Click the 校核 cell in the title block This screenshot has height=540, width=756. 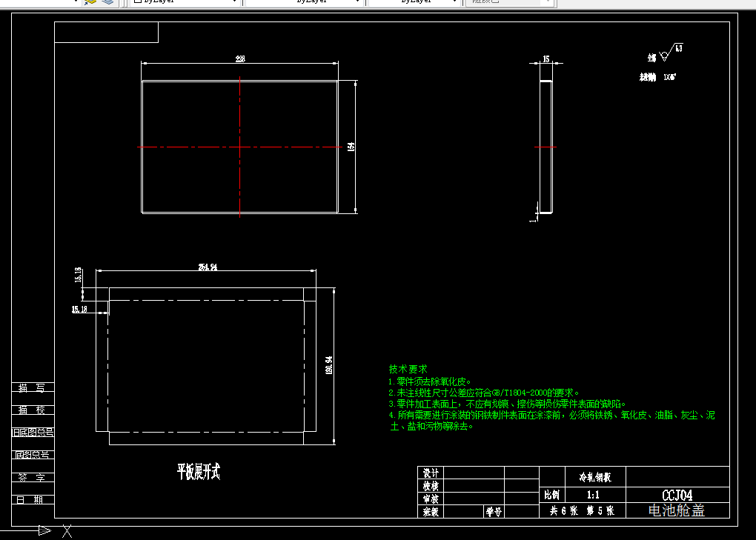(x=431, y=486)
